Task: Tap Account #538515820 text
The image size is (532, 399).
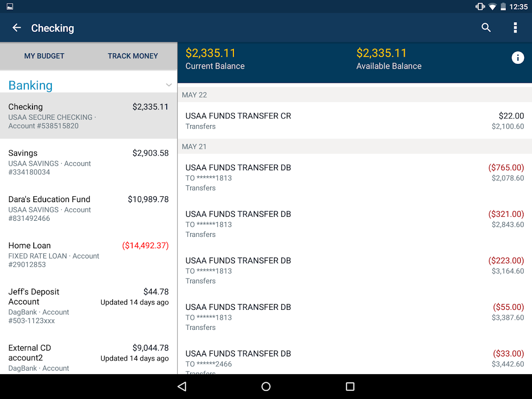Action: 43,126
